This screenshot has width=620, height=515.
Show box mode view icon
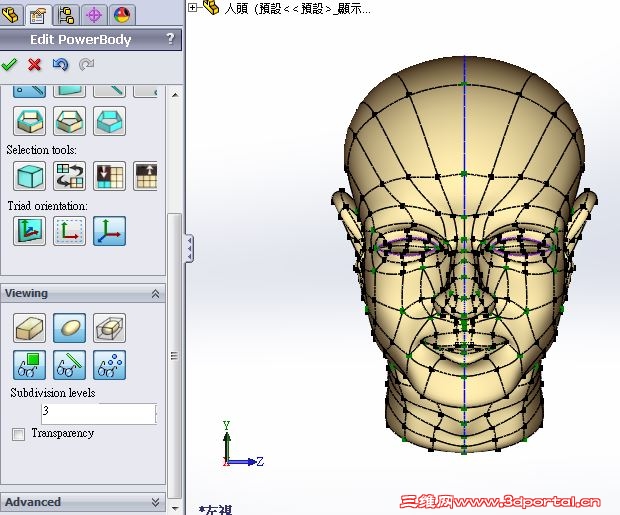click(x=29, y=328)
